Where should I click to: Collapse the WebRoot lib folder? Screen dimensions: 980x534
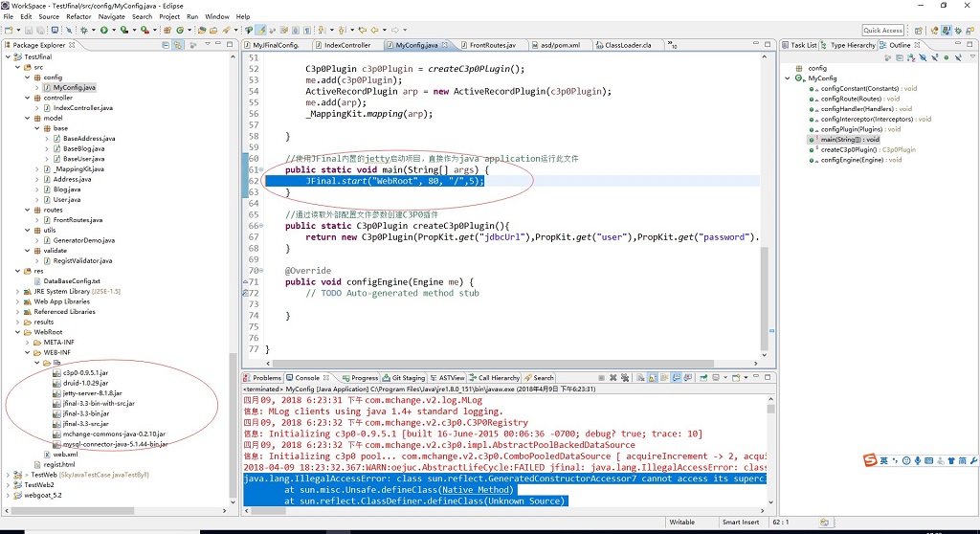pos(37,363)
